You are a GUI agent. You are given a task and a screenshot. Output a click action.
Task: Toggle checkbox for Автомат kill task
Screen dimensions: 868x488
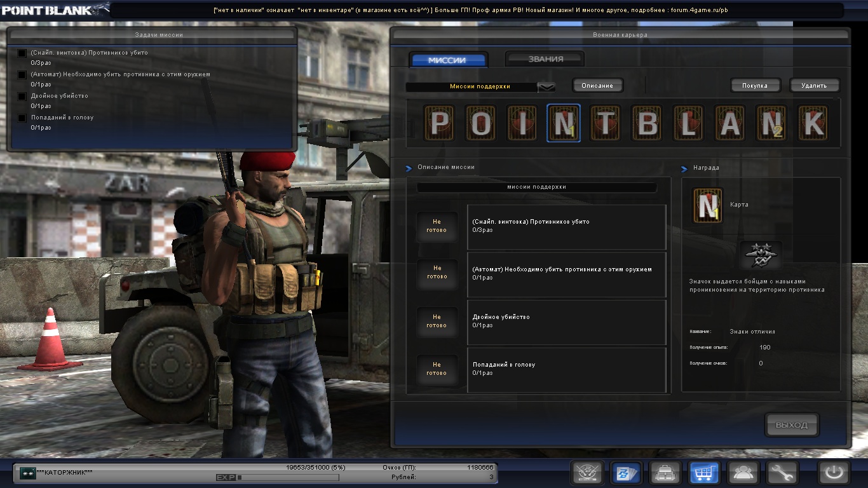coord(22,75)
